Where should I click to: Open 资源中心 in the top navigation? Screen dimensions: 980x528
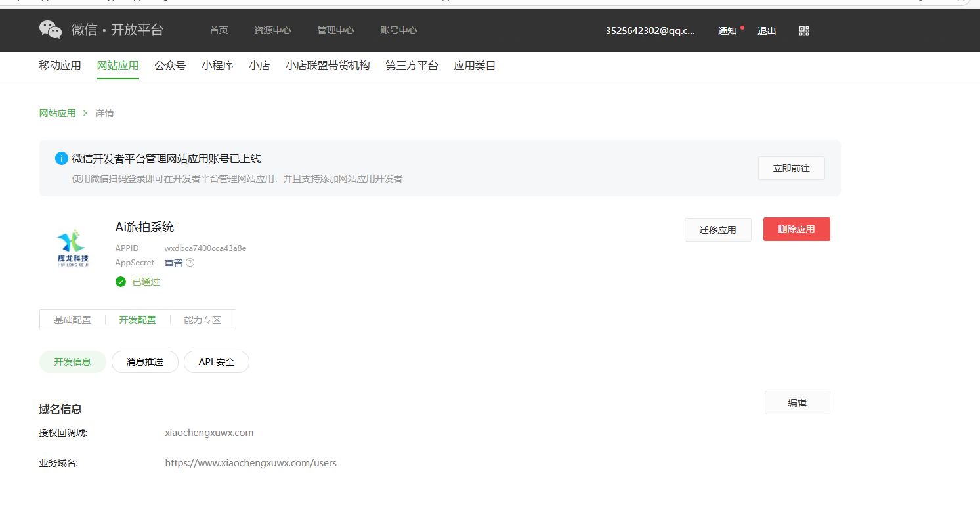272,30
